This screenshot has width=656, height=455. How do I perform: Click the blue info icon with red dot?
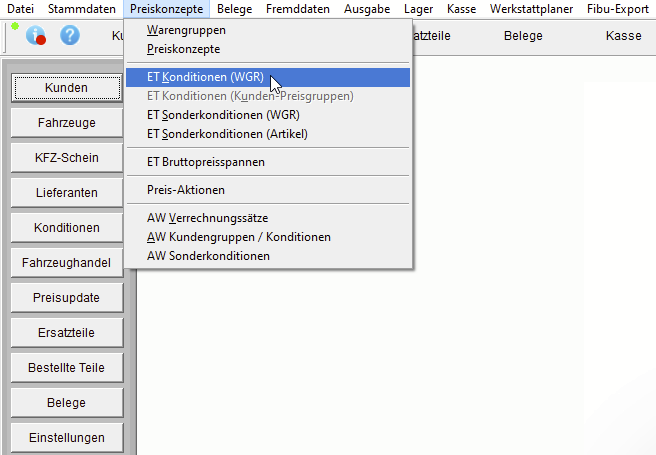36,35
